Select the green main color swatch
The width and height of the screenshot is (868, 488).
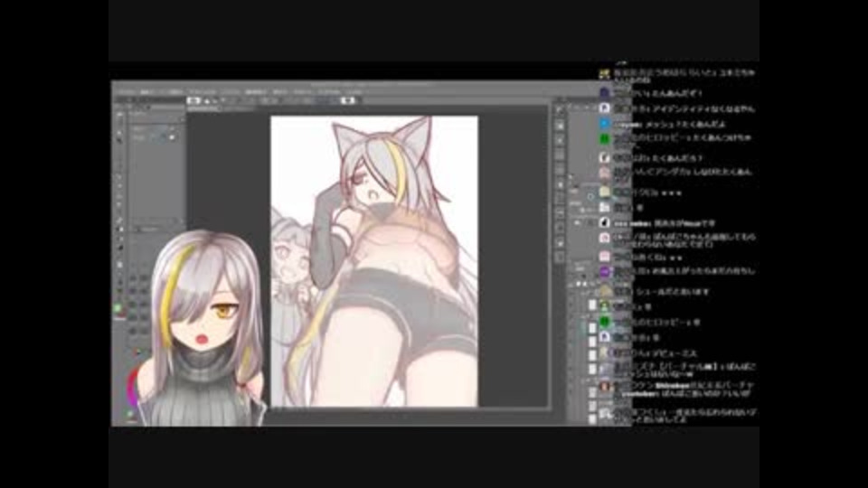[118, 309]
